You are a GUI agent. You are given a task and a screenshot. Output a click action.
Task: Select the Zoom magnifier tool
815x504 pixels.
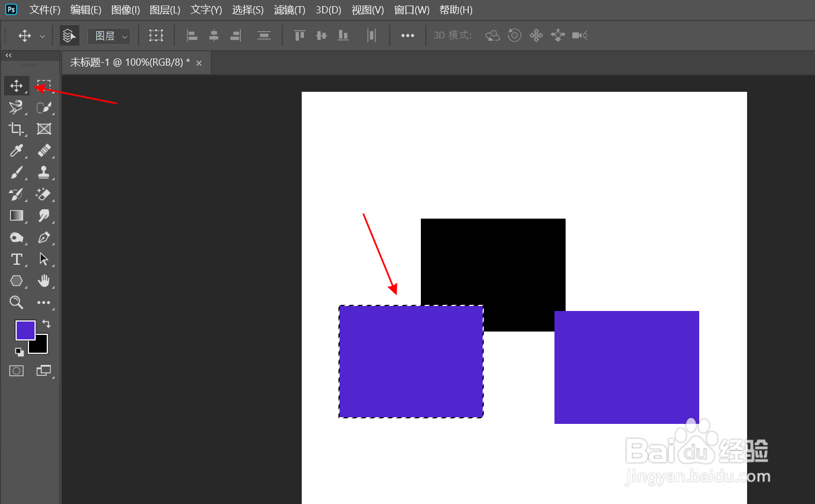coord(17,303)
